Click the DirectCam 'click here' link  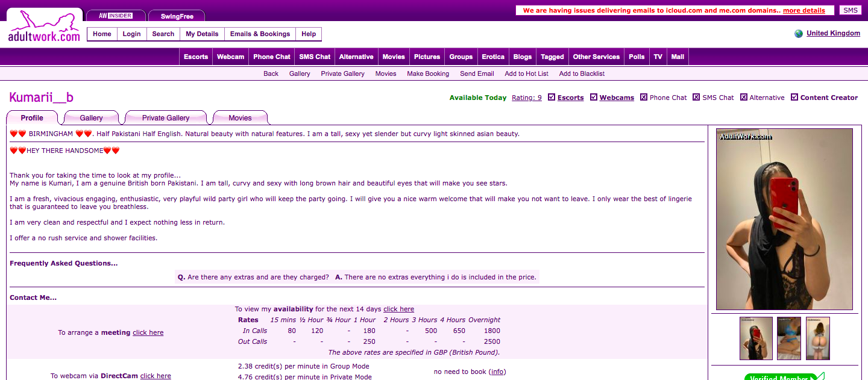tap(156, 376)
